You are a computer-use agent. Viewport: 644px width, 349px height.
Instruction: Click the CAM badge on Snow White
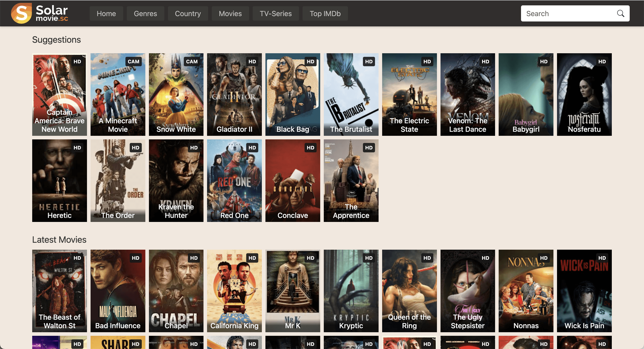(192, 62)
